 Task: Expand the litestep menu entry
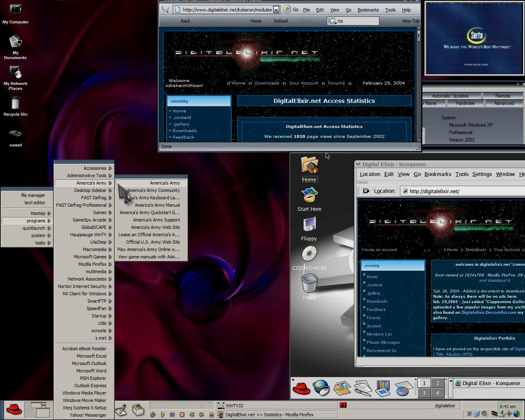(x=27, y=213)
